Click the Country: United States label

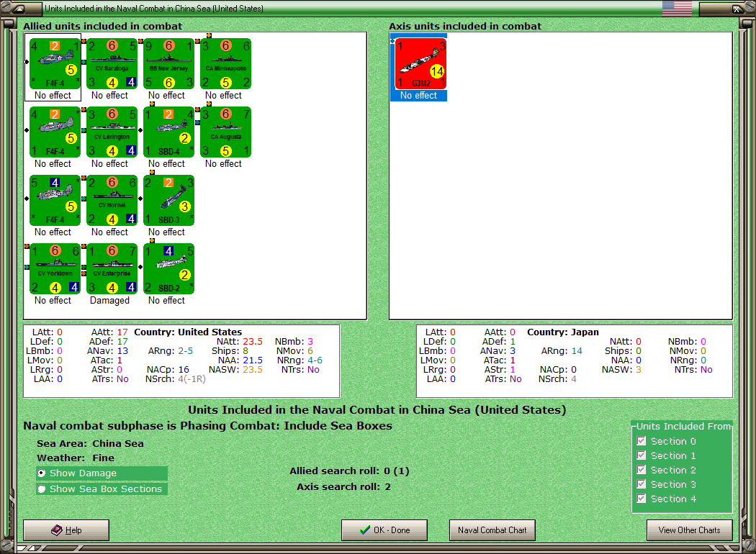pos(188,332)
